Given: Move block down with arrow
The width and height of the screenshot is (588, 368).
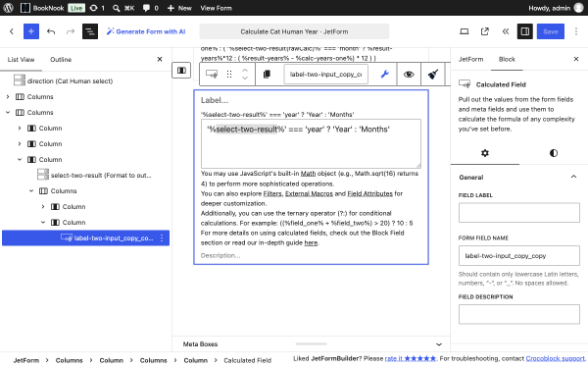Looking at the screenshot, I should pyautogui.click(x=245, y=79).
